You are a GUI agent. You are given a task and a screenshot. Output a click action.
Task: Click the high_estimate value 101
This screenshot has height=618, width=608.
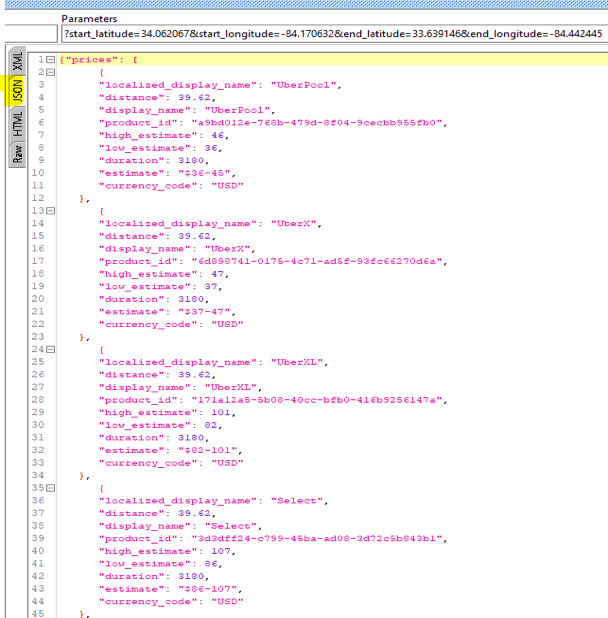click(221, 413)
